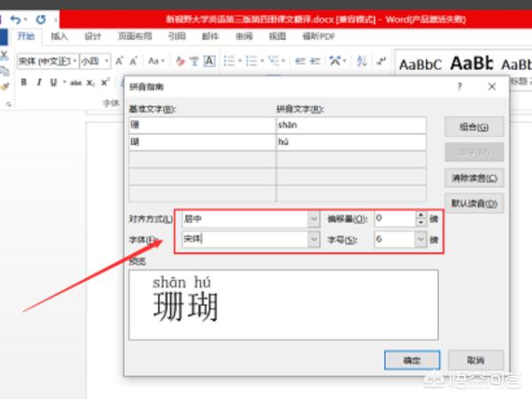Click the 默认读音 button
Image resolution: width=532 pixels, height=399 pixels.
pyautogui.click(x=473, y=204)
